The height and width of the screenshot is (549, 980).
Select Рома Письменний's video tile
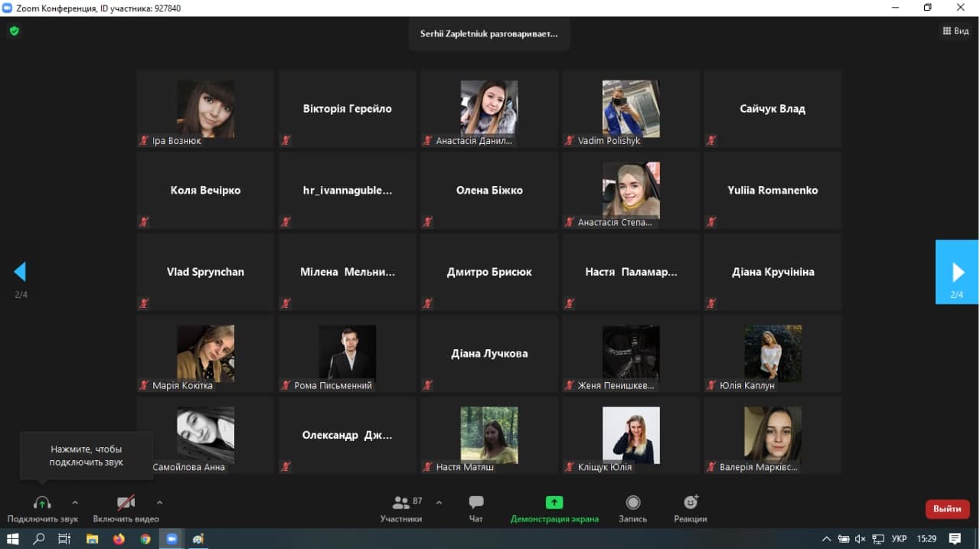point(347,354)
